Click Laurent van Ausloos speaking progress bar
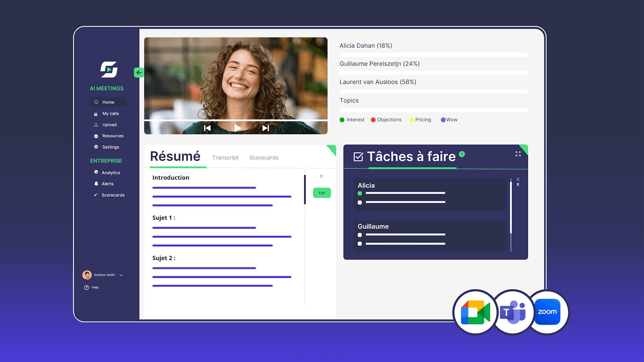The height and width of the screenshot is (362, 644). [x=434, y=91]
